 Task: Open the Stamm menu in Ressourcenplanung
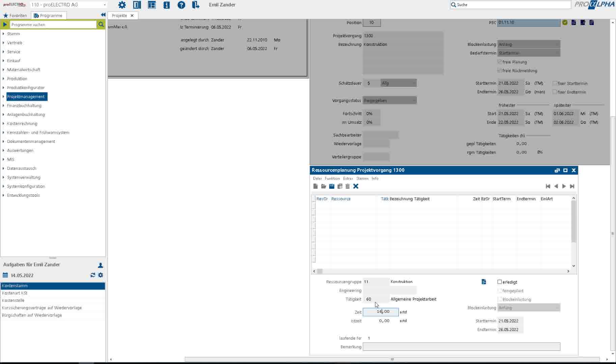(362, 178)
